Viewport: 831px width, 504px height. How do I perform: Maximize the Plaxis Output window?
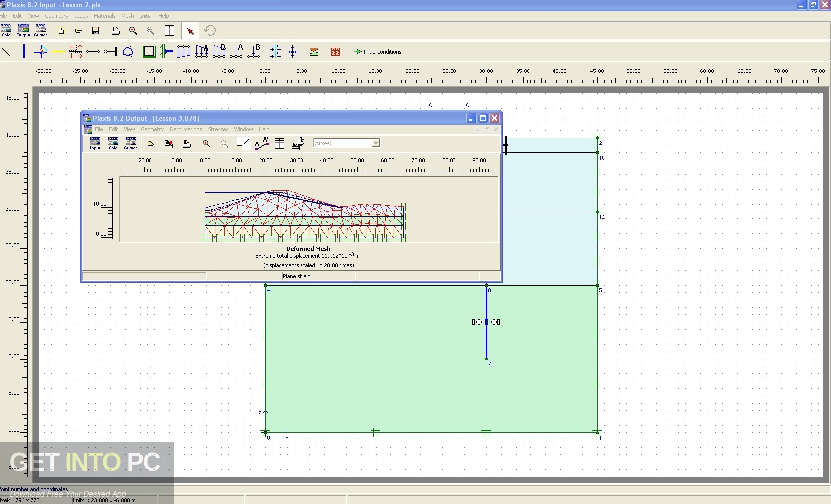tap(483, 118)
